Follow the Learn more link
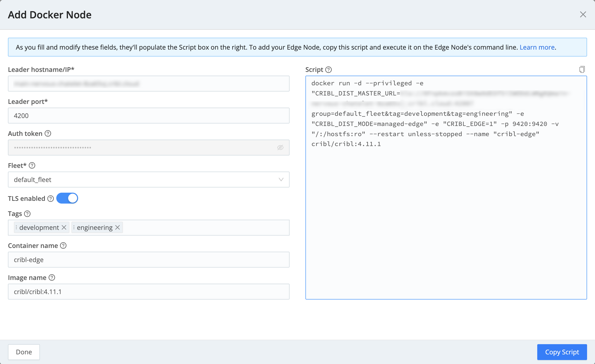This screenshot has width=595, height=364. tap(537, 47)
